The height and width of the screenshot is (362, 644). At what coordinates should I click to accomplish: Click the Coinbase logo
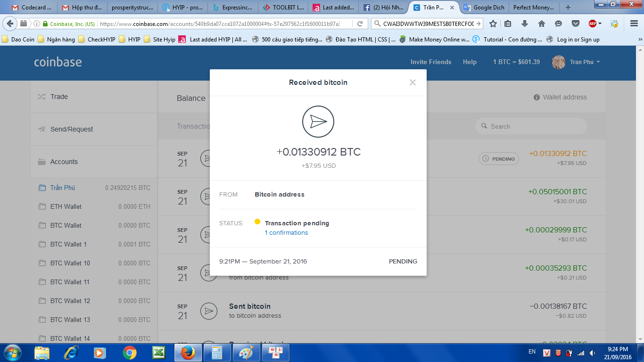click(x=58, y=62)
